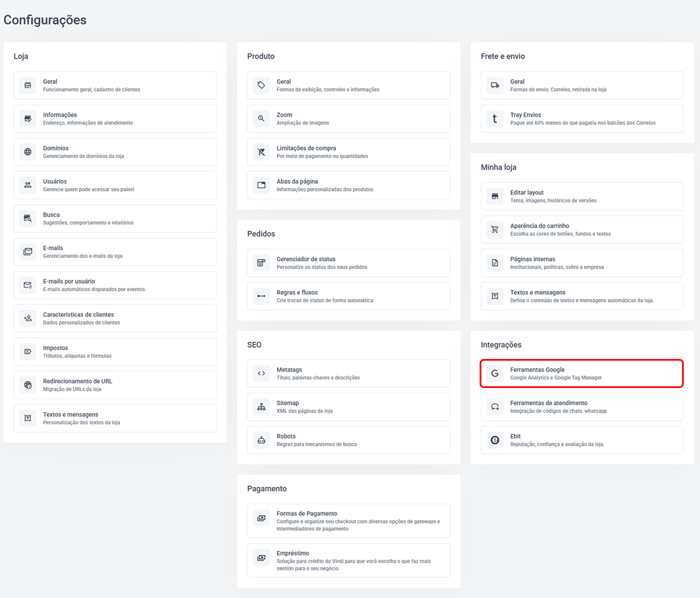Go to Busca settings
The width and height of the screenshot is (700, 598).
(x=115, y=219)
